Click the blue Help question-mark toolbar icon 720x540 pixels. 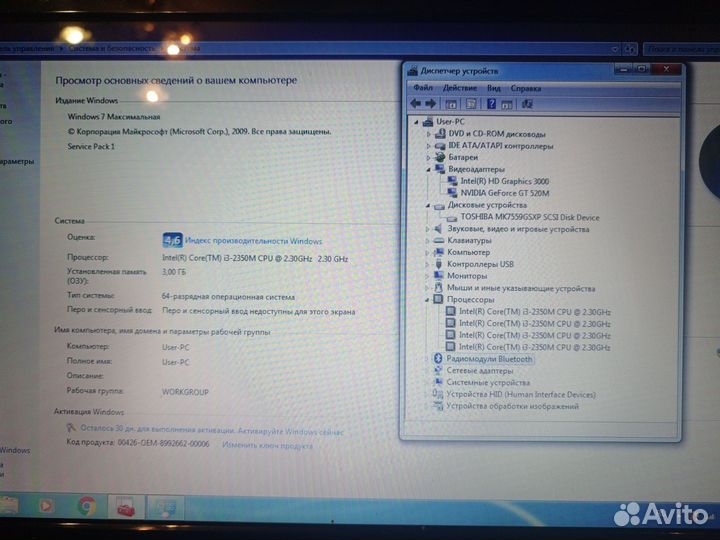(x=491, y=104)
